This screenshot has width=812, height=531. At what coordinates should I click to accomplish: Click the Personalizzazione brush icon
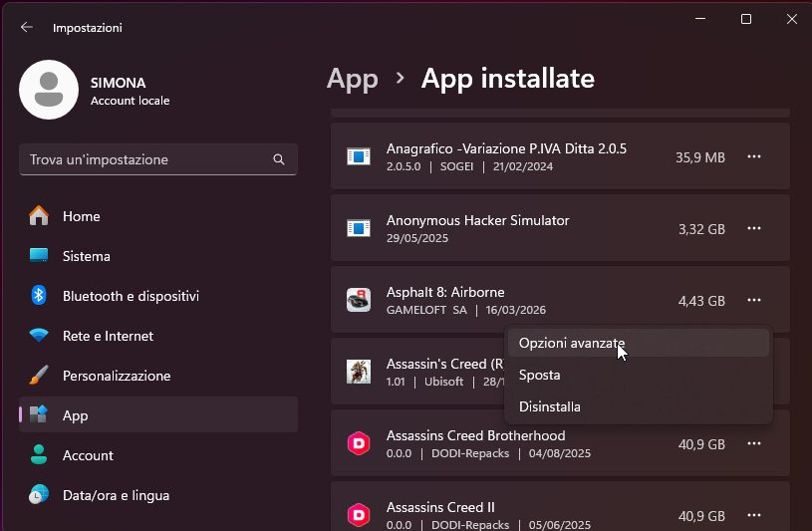click(39, 375)
